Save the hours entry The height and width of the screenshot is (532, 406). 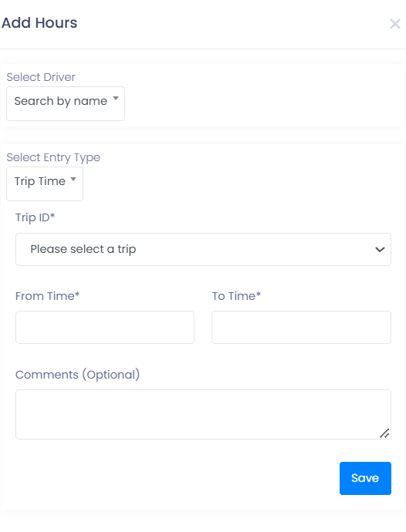point(365,478)
